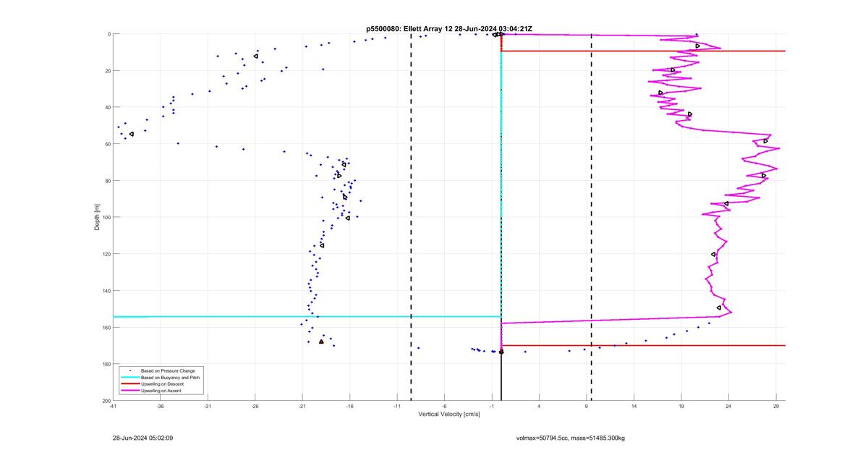The width and height of the screenshot is (868, 450).
Task: Click the x-axis tick label '-31'
Action: [208, 407]
